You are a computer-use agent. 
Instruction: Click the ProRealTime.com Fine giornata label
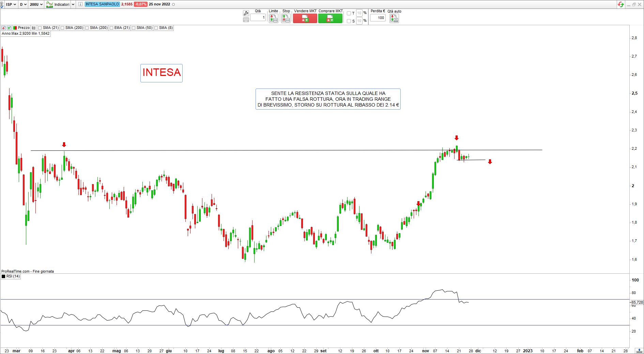[28, 271]
